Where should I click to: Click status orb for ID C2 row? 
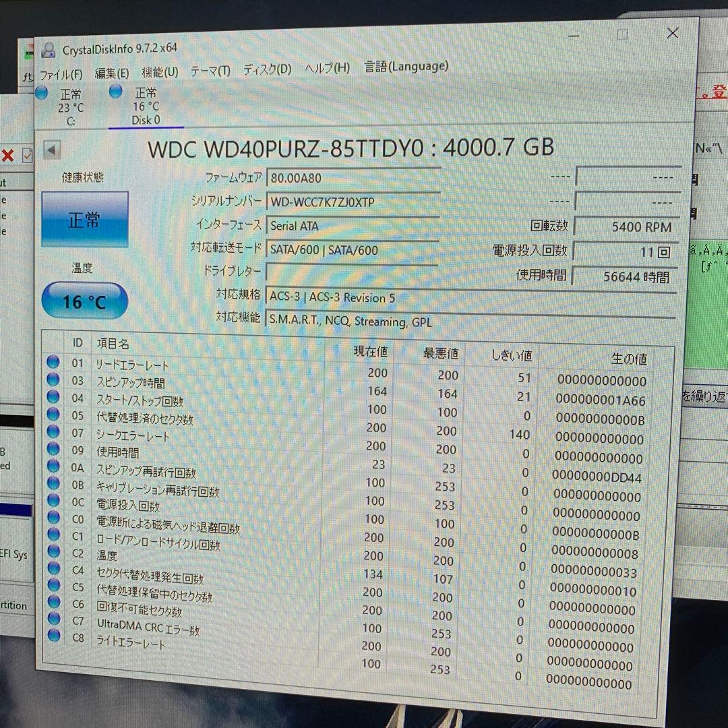[54, 551]
